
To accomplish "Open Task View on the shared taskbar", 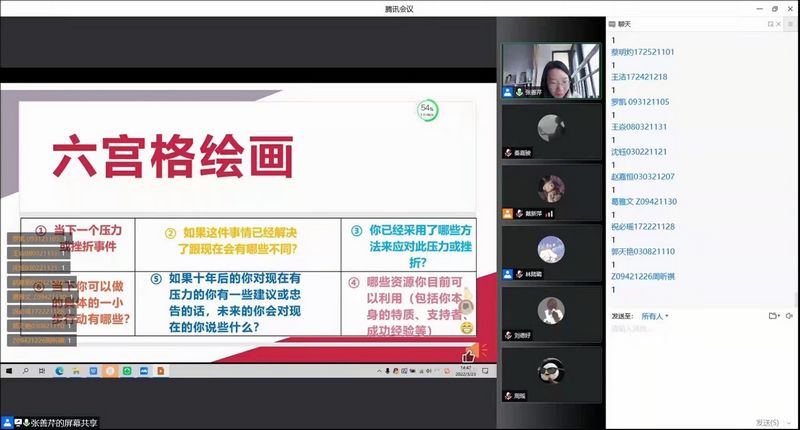I will 42,371.
